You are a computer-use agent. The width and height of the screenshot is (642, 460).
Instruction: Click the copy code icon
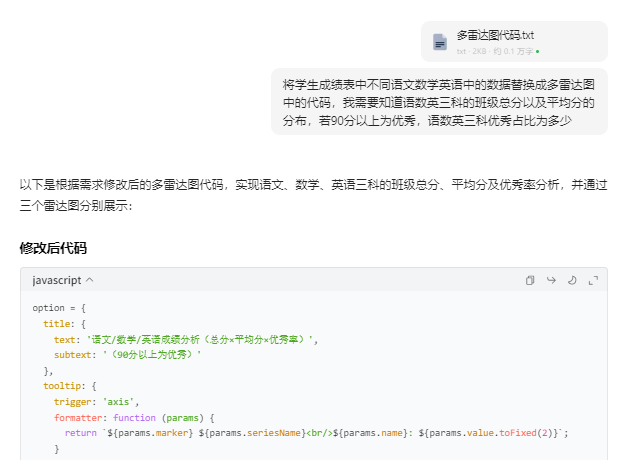tap(530, 280)
